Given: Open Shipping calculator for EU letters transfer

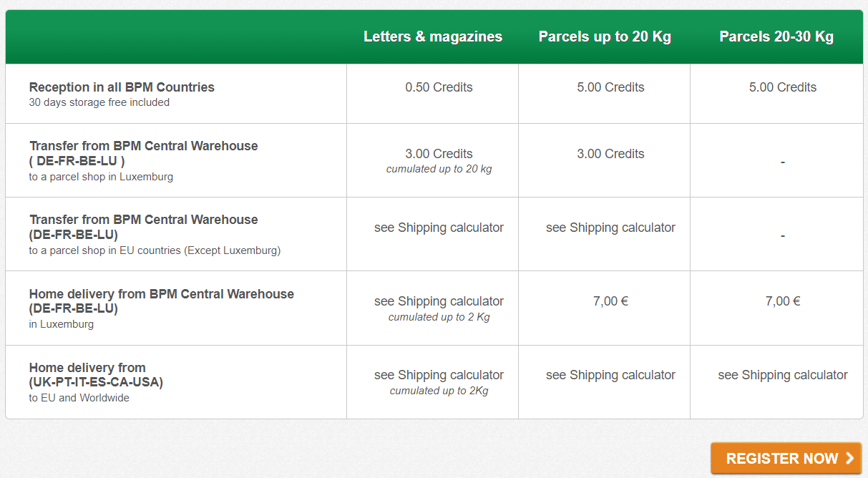Looking at the screenshot, I should pos(439,228).
